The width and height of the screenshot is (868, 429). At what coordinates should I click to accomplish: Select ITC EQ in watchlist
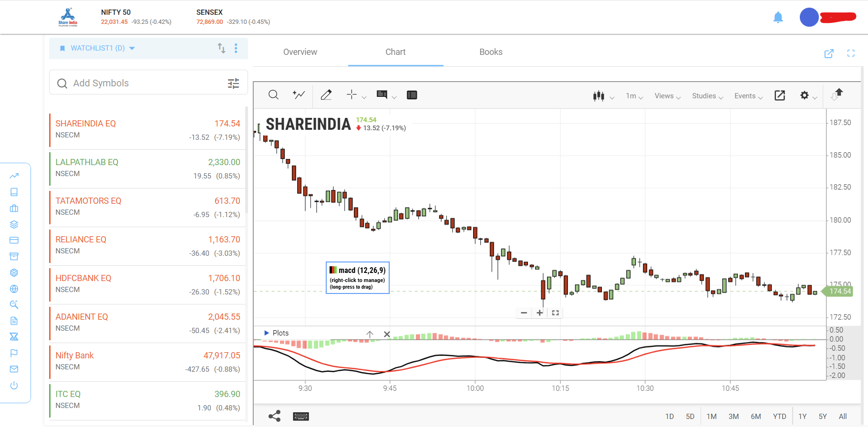tap(147, 400)
